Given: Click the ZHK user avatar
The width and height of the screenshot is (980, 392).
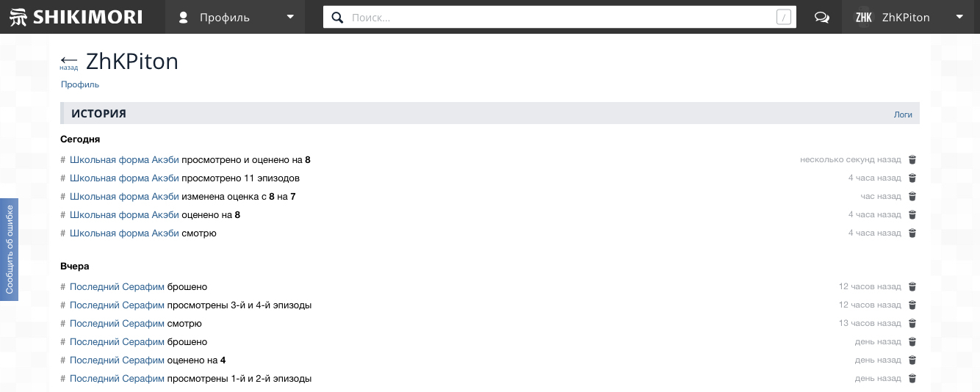Looking at the screenshot, I should pyautogui.click(x=863, y=18).
